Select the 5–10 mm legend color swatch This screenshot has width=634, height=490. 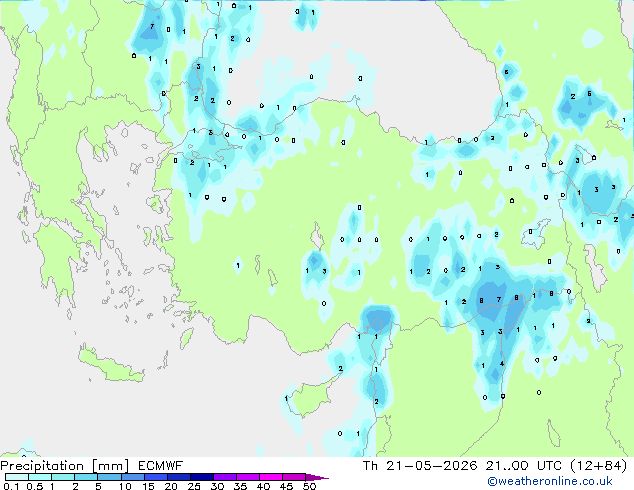(109, 477)
